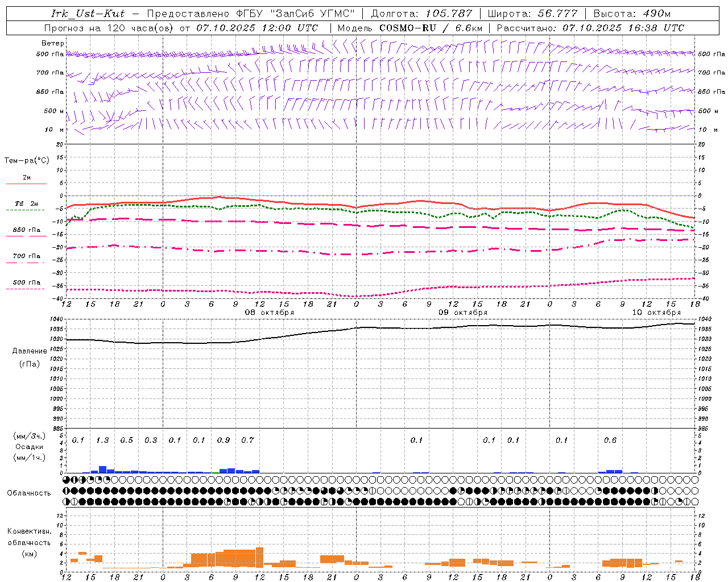Click the 'Модель COSMO-RU / 6.6км' label
This screenshot has height=582, width=728.
(x=410, y=28)
